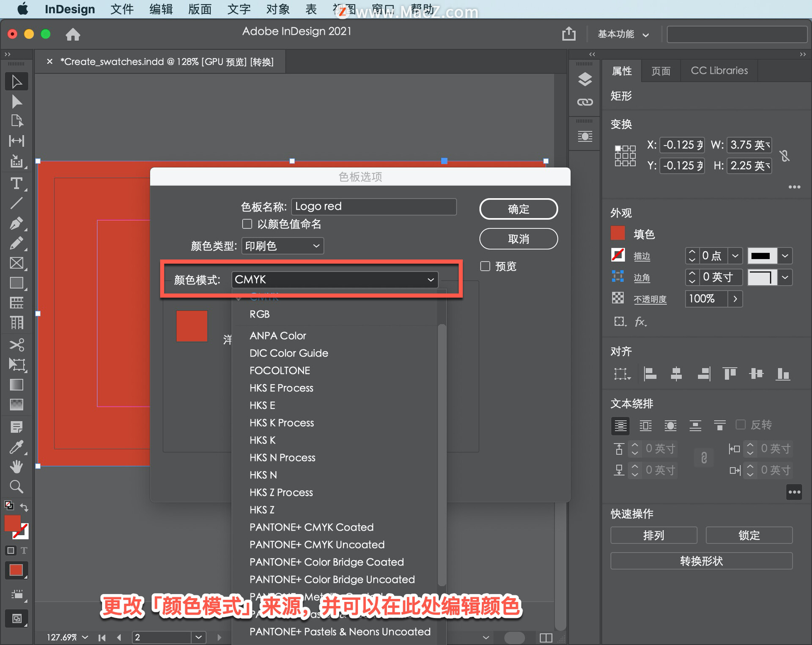The width and height of the screenshot is (812, 645).
Task: Enable 反转 checkbox in text wrap
Action: [x=741, y=424]
